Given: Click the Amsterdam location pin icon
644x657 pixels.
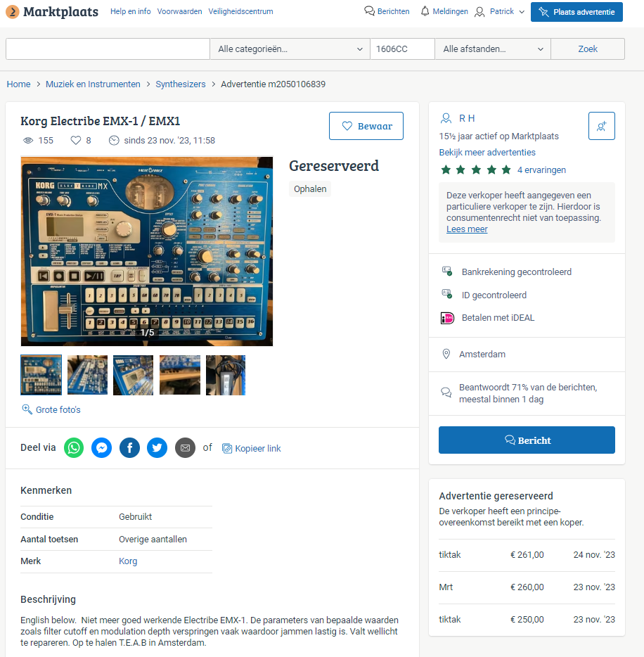Looking at the screenshot, I should coord(446,354).
